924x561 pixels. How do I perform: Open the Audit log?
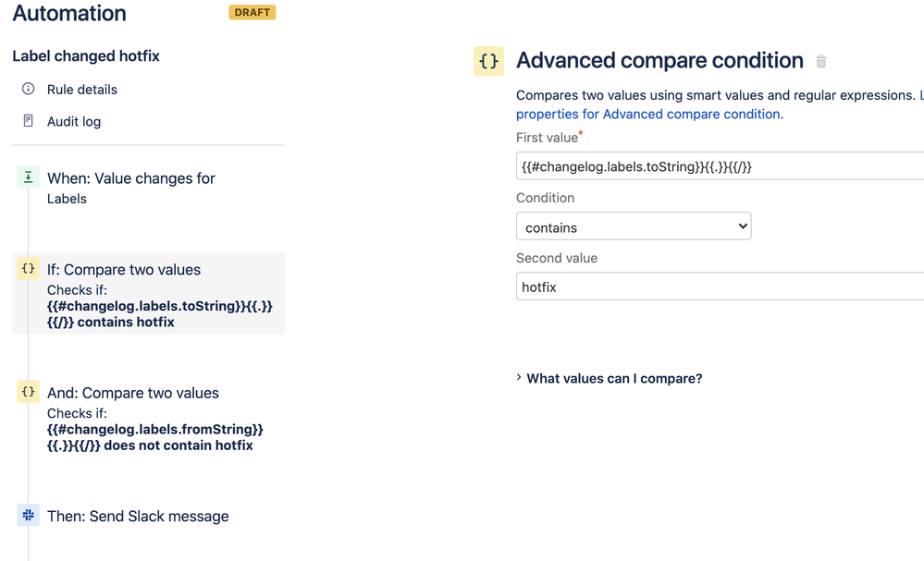click(x=74, y=121)
